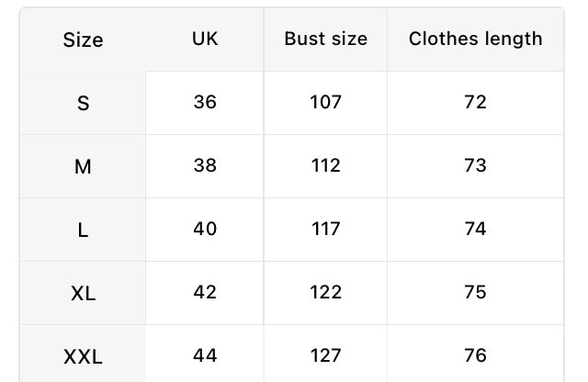
Task: Choose the XL size row label
Action: pyautogui.click(x=83, y=294)
